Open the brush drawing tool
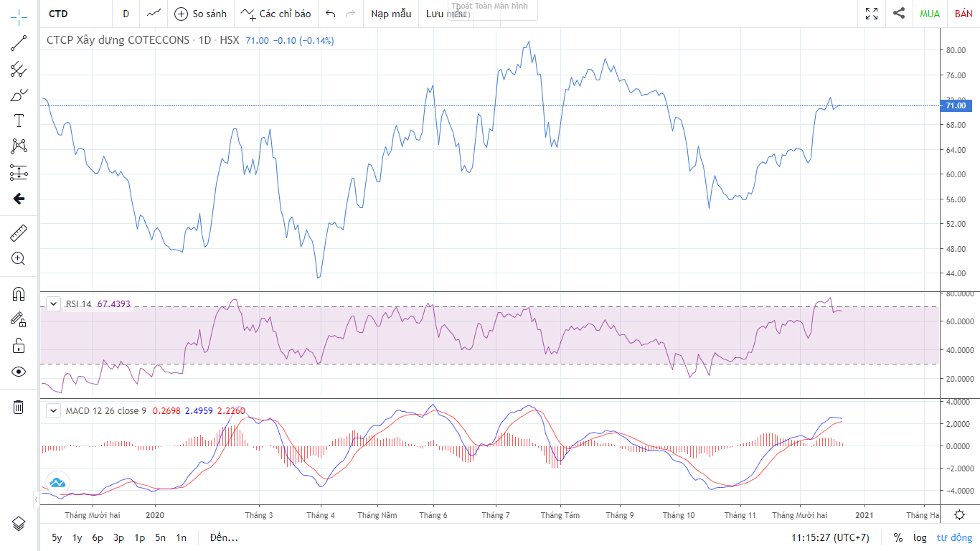 (19, 95)
